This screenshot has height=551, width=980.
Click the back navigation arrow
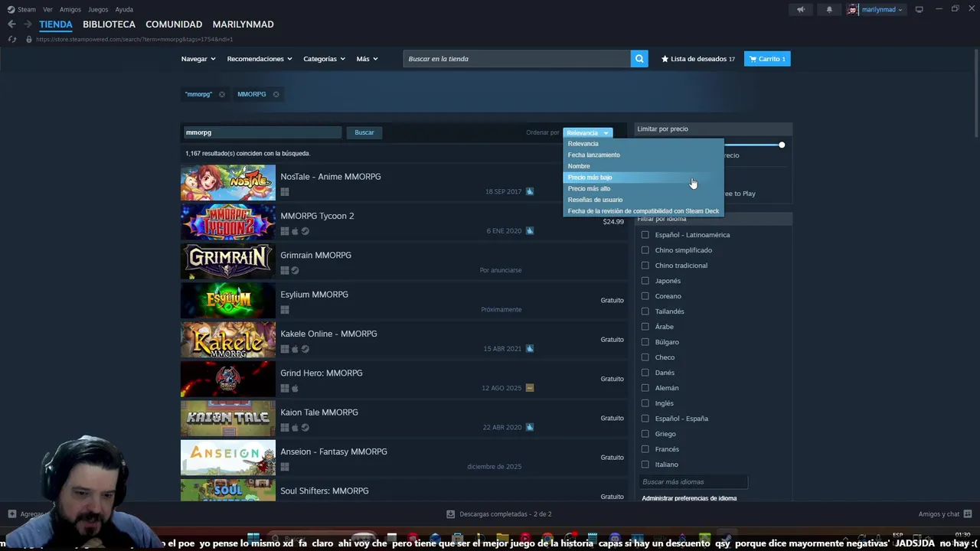click(11, 24)
